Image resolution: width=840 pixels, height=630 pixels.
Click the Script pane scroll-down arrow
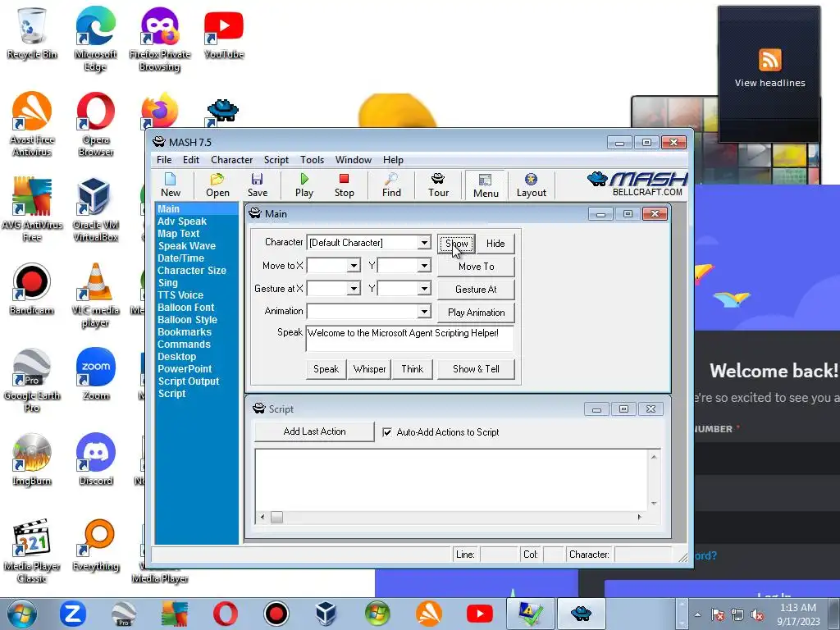click(654, 504)
